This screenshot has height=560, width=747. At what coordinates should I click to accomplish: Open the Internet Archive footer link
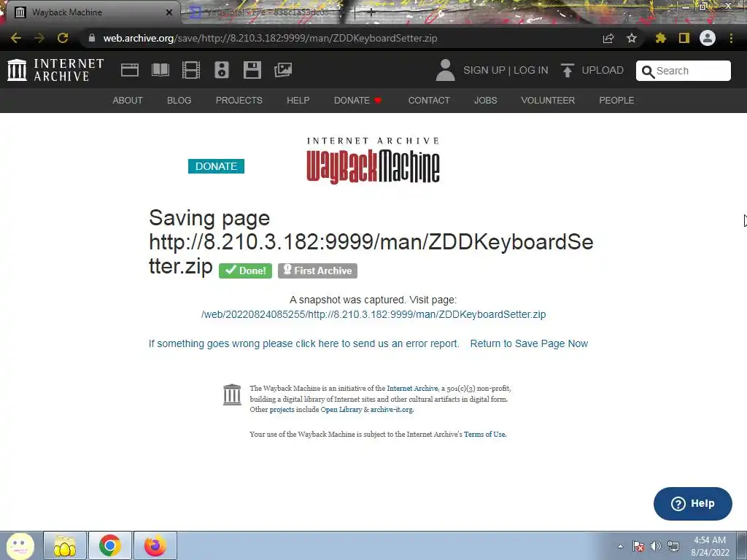coord(412,389)
